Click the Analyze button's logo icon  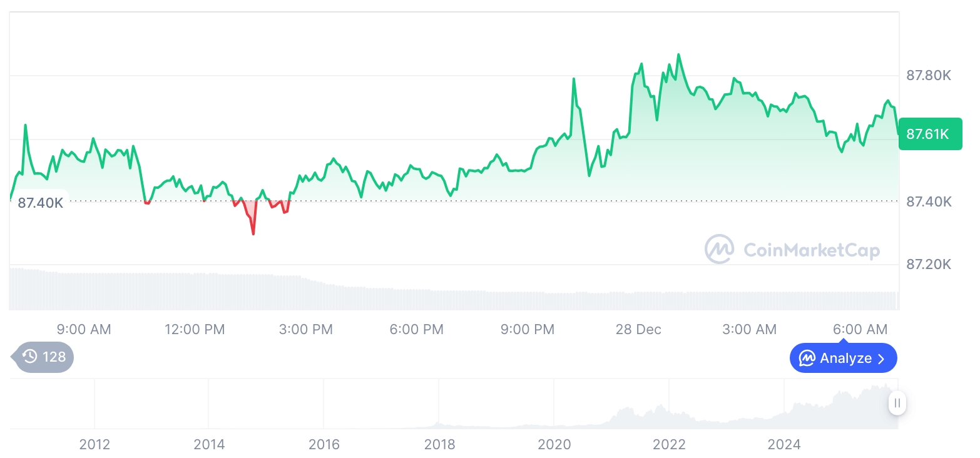(807, 359)
